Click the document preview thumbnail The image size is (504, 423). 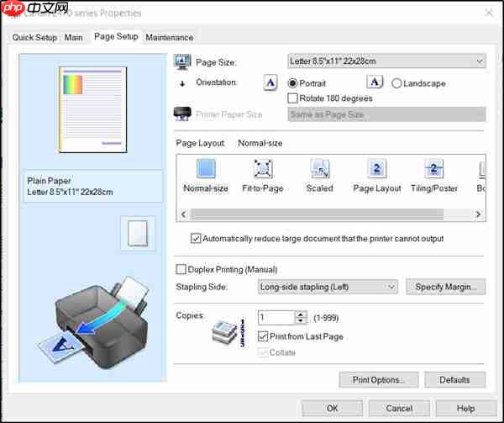(x=92, y=109)
